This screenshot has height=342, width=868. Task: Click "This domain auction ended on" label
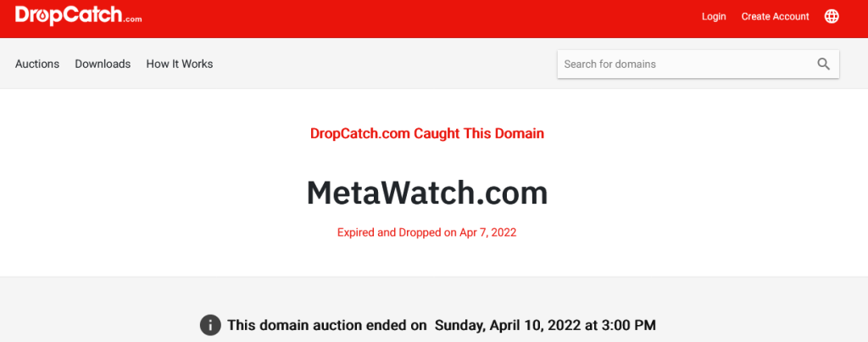(326, 325)
